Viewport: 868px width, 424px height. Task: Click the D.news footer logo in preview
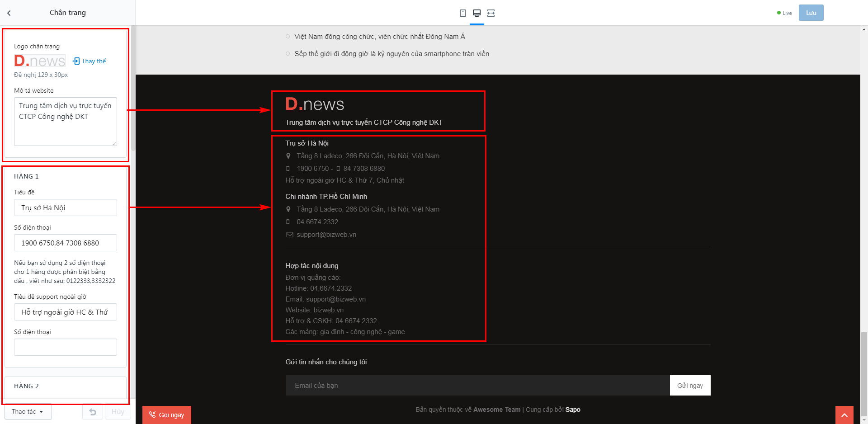[315, 104]
